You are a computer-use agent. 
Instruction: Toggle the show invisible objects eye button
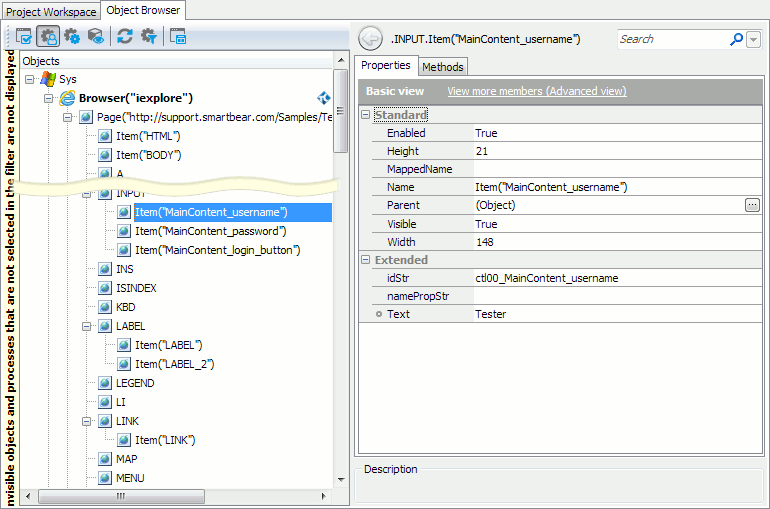click(96, 36)
